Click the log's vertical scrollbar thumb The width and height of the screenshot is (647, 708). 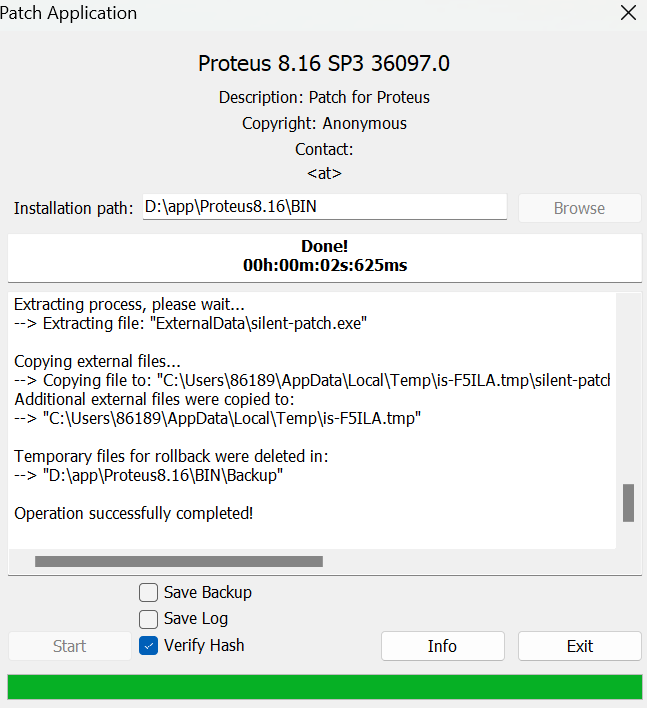[x=628, y=503]
